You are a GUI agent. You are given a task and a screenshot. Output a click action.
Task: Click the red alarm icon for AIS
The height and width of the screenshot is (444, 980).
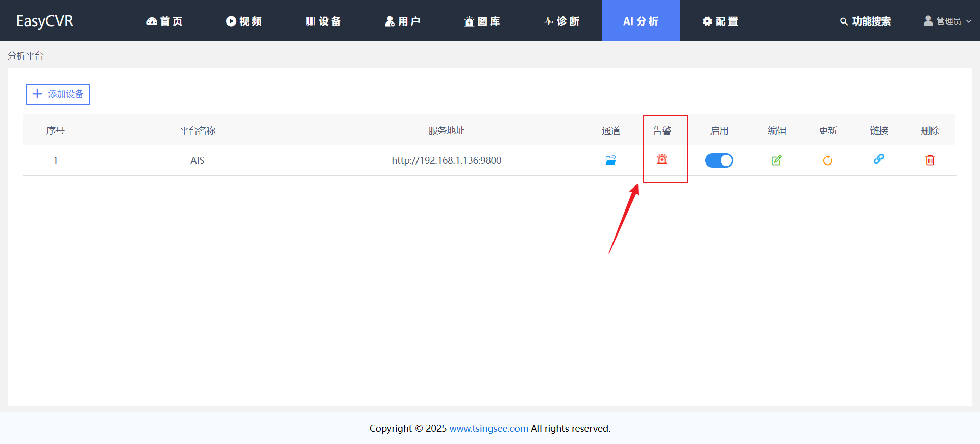[662, 159]
